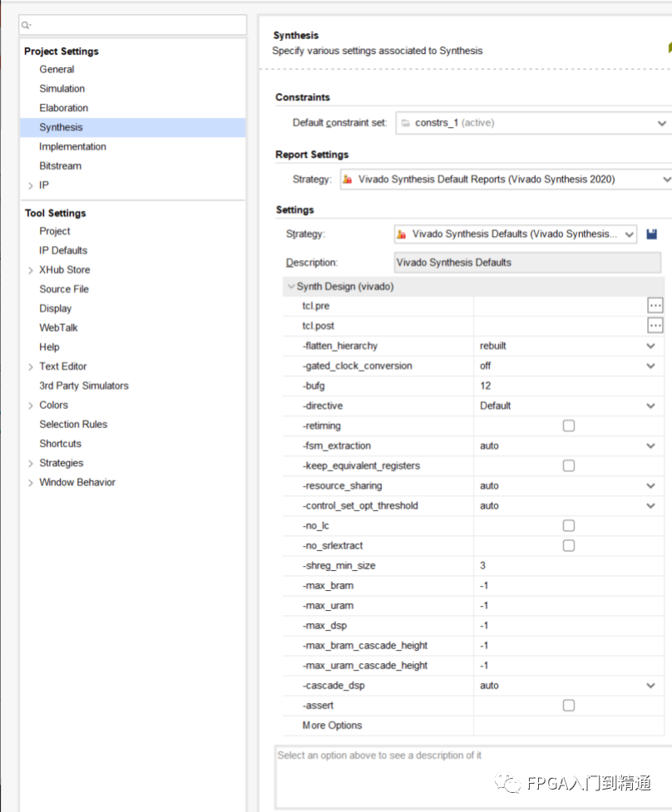Open the Help settings page
This screenshot has width=672, height=812.
point(49,347)
